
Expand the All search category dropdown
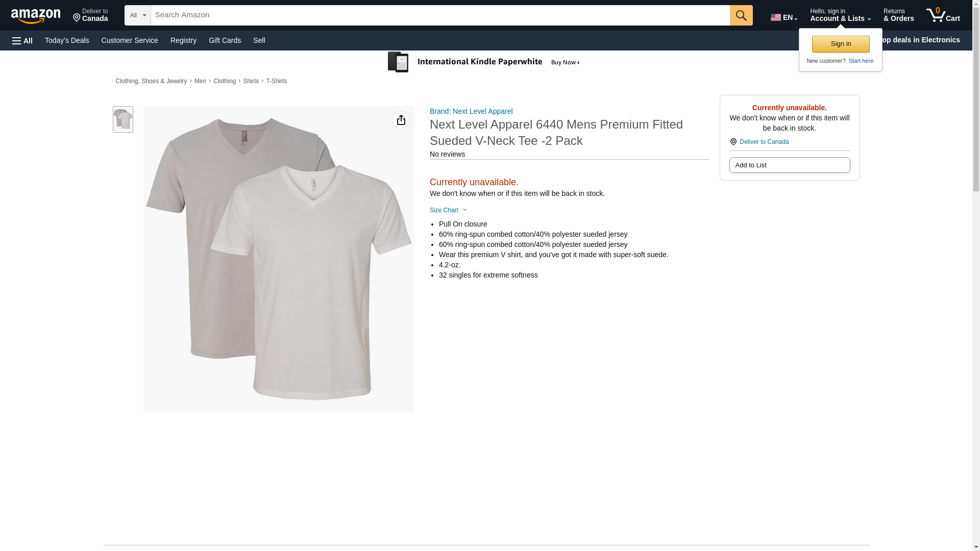137,15
